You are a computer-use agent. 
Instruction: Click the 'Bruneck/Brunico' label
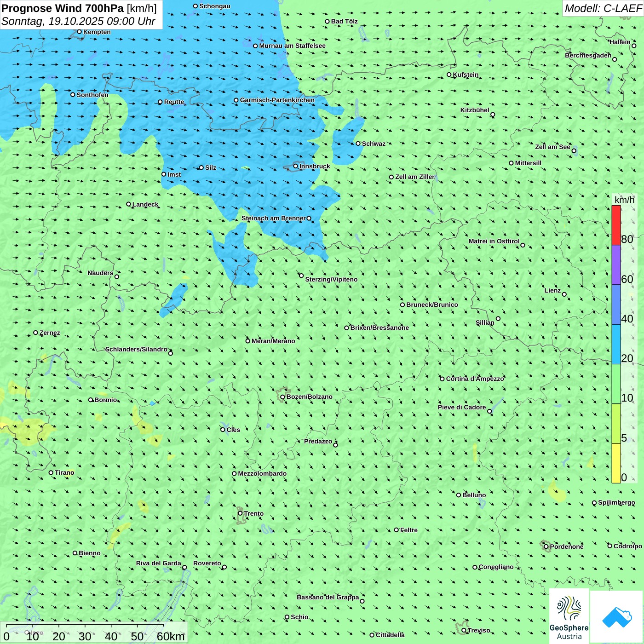click(x=432, y=305)
